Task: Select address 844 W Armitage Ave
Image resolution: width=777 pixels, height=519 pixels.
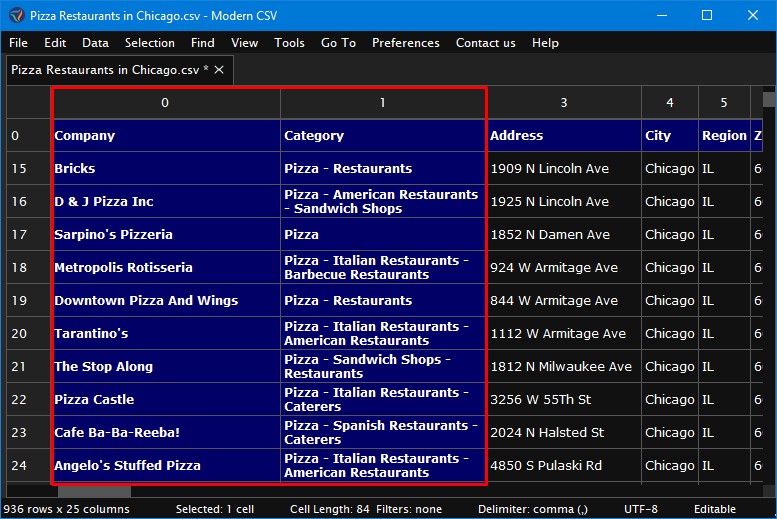Action: (x=564, y=300)
